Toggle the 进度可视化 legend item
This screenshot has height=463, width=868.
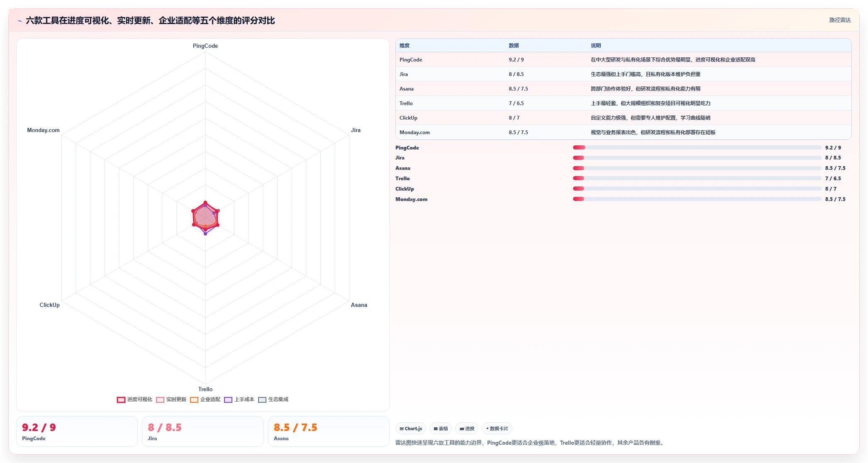[x=135, y=399]
